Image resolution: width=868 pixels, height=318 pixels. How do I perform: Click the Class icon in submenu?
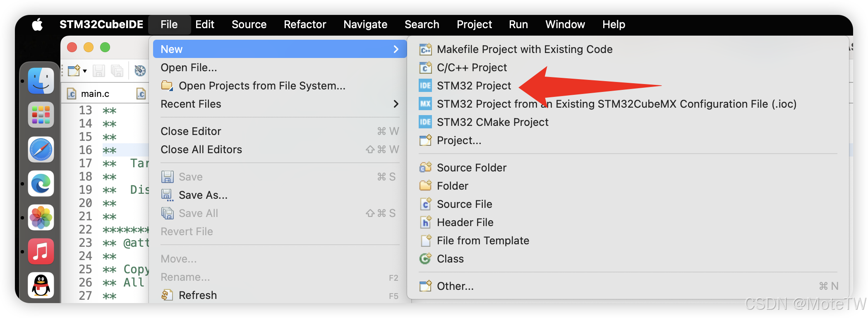(x=425, y=259)
